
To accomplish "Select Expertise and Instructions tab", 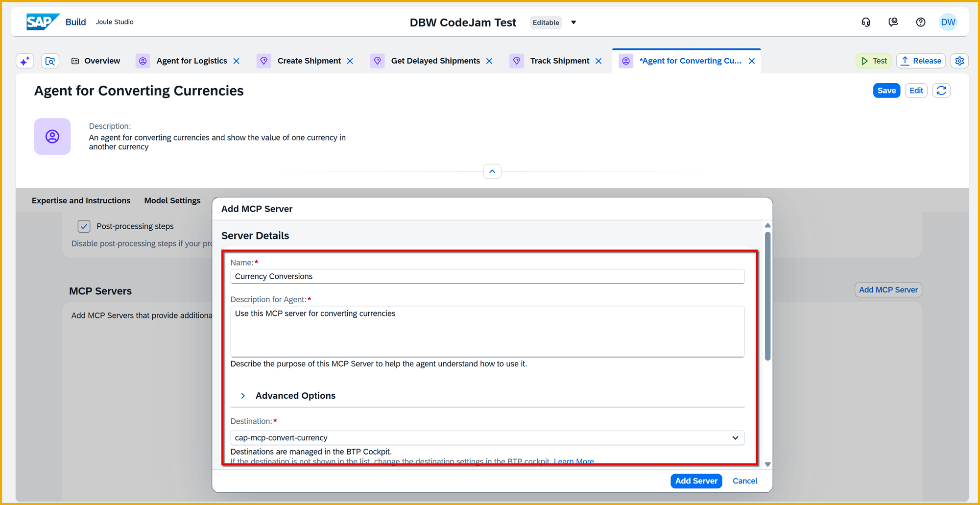I will point(81,200).
